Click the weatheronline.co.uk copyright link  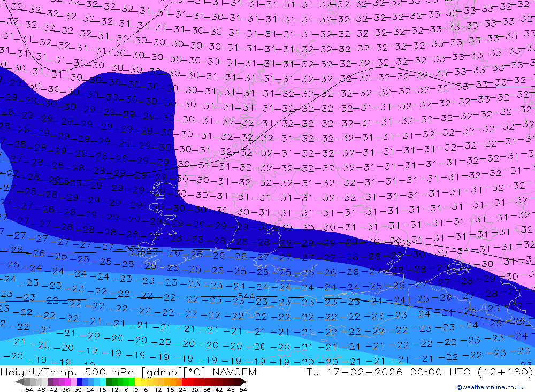(x=490, y=387)
